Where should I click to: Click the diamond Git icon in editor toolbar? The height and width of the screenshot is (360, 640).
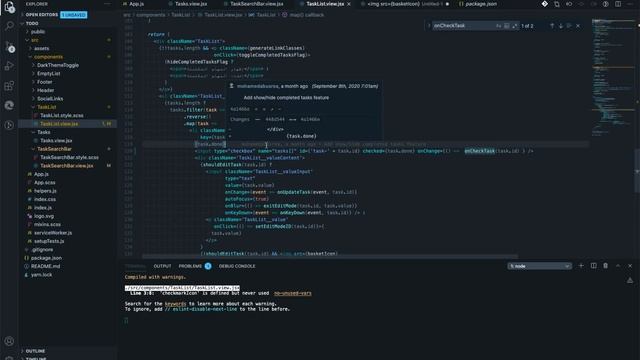(544, 4)
